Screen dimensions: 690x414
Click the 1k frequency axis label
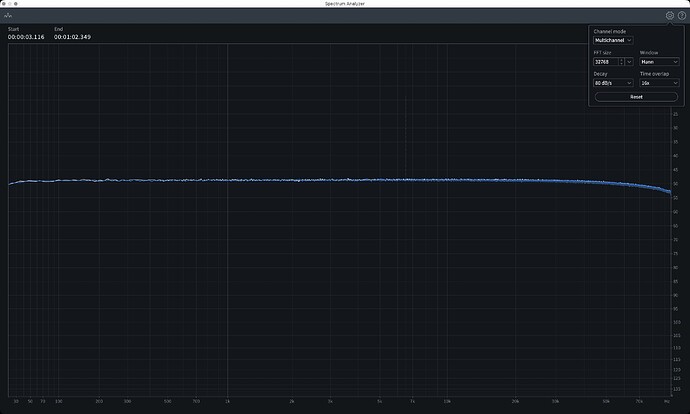(227, 401)
